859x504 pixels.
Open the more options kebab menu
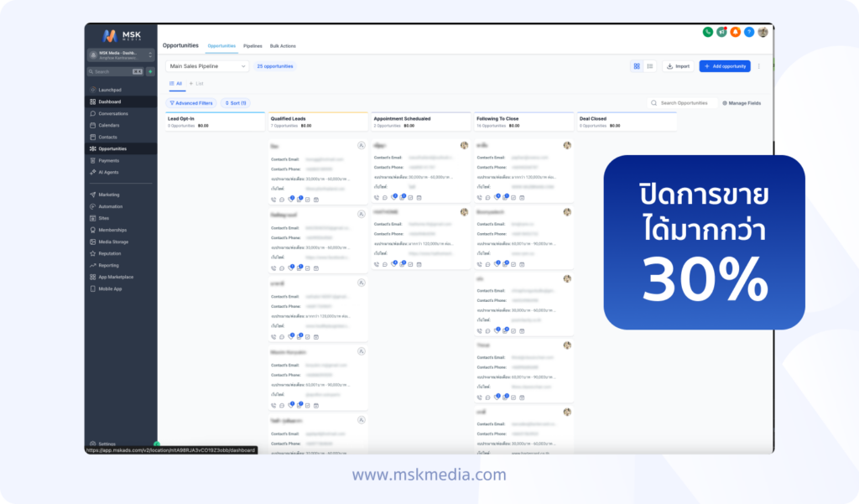[758, 66]
